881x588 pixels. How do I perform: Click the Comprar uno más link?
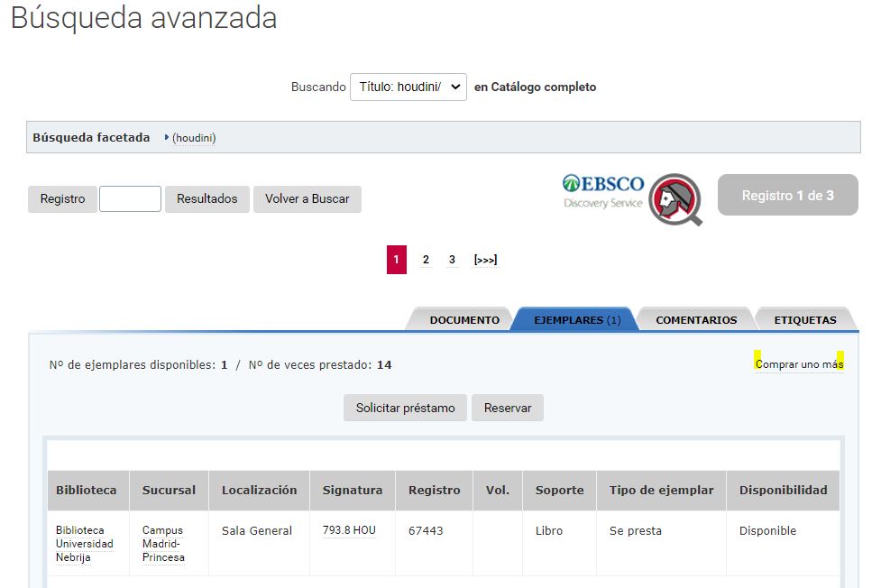pyautogui.click(x=799, y=364)
